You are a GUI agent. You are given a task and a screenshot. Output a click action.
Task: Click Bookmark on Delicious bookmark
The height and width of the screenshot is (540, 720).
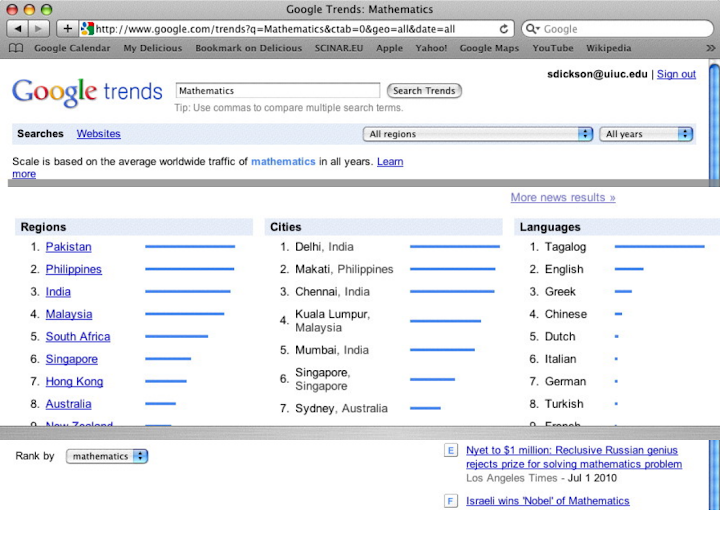coord(248,48)
